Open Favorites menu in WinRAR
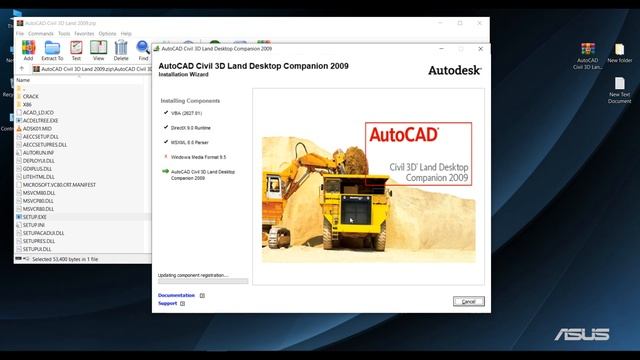The width and height of the screenshot is (640, 360). tap(84, 33)
